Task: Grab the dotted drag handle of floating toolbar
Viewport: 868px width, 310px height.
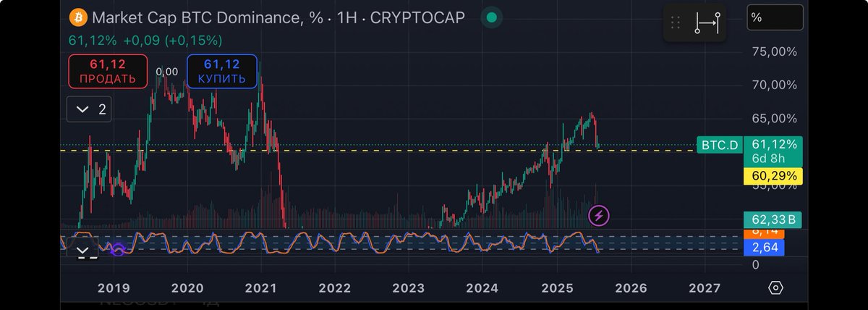Action: [x=676, y=23]
